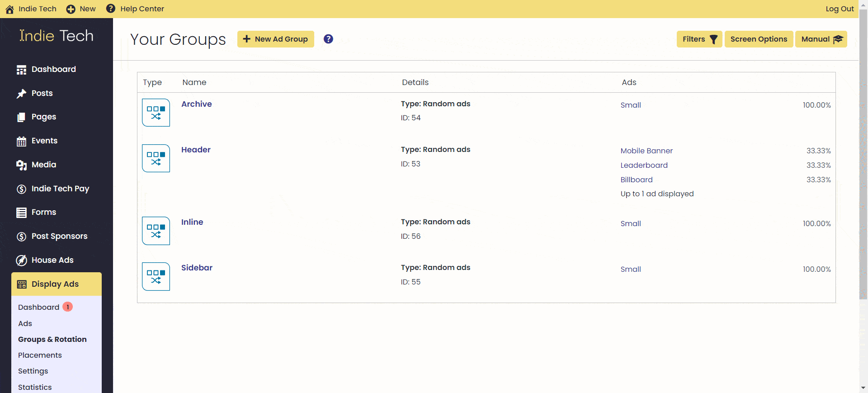
Task: Expand the Screen Options panel
Action: point(759,39)
